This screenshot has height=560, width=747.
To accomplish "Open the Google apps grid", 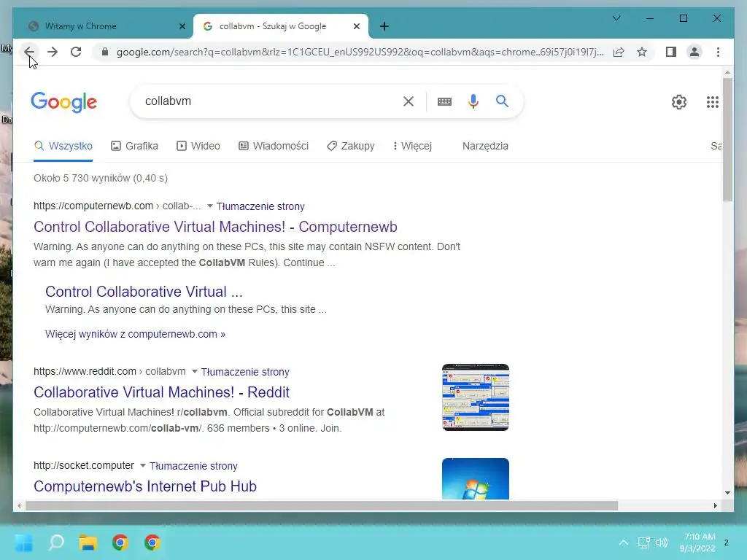I will pos(712,101).
